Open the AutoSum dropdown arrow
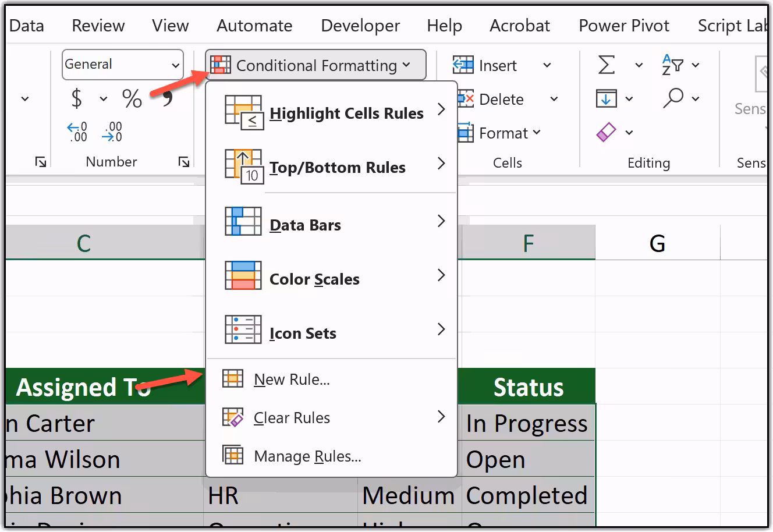773x532 pixels. 639,65
